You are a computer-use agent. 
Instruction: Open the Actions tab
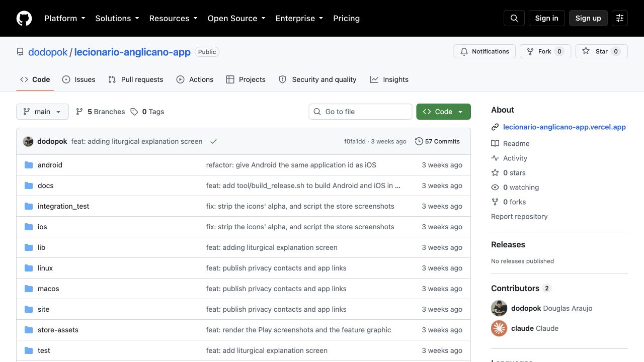pos(195,79)
